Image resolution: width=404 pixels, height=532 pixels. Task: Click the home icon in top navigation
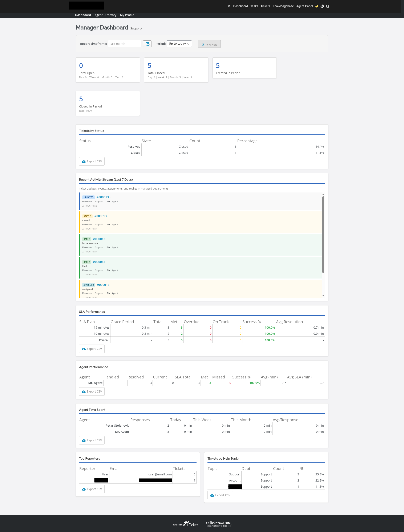pyautogui.click(x=229, y=6)
